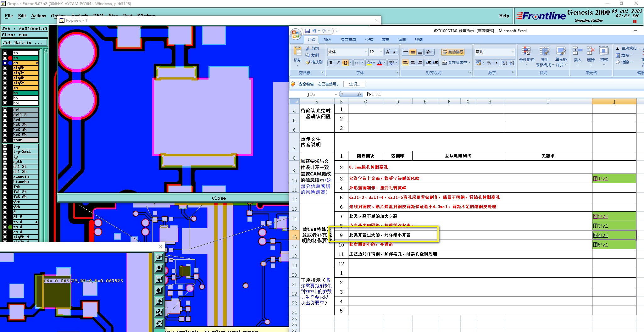Viewport: 644px width, 332px height.
Task: Open the font size 12 dropdown
Action: (381, 52)
